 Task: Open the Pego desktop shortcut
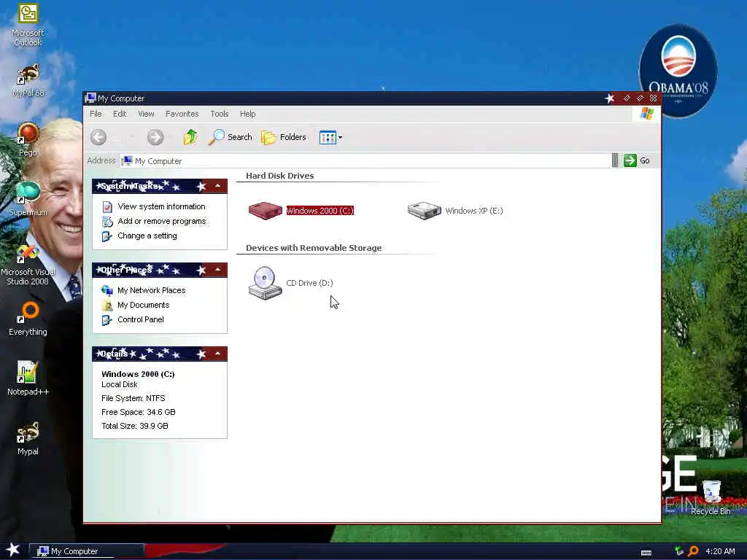coord(28,139)
